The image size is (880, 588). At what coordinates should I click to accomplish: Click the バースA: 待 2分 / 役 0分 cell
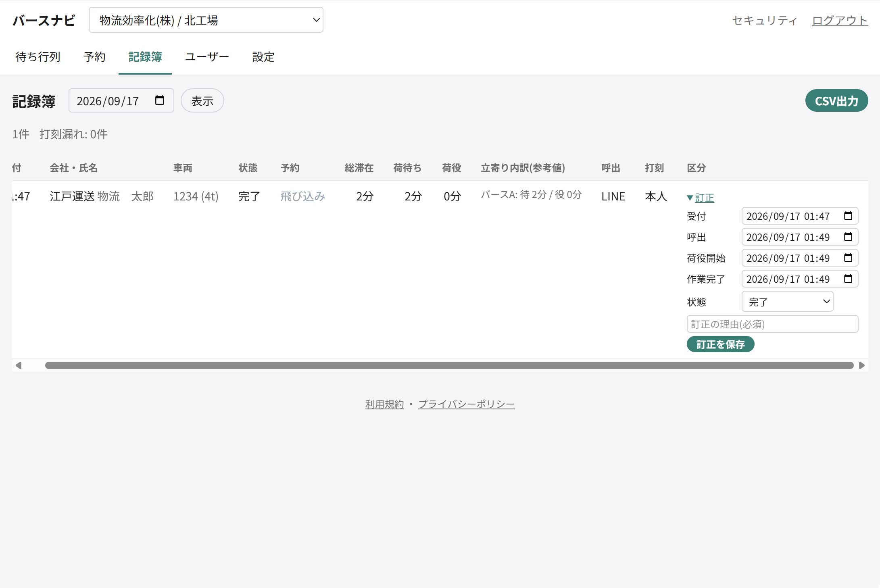click(x=531, y=194)
